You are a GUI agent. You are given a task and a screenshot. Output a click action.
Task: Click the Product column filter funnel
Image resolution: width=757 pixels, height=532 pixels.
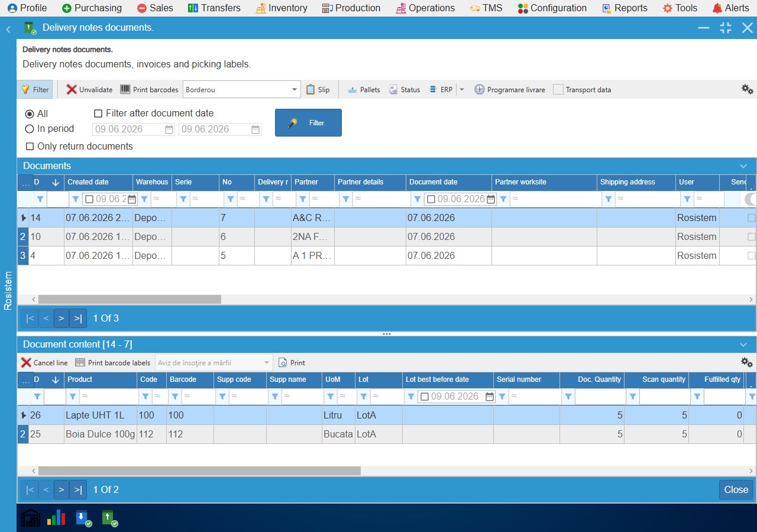coord(73,397)
